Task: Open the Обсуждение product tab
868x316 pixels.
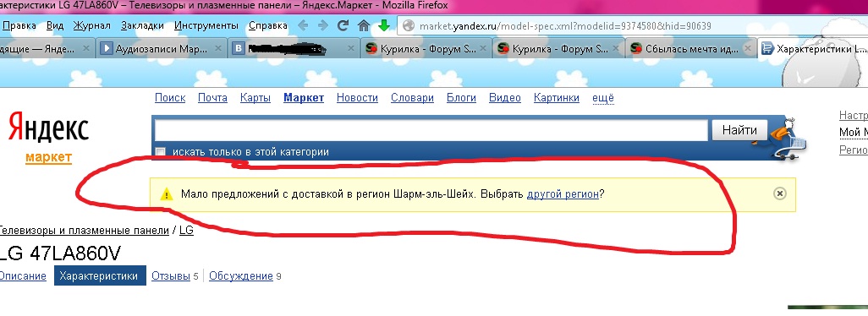Action: coord(241,275)
